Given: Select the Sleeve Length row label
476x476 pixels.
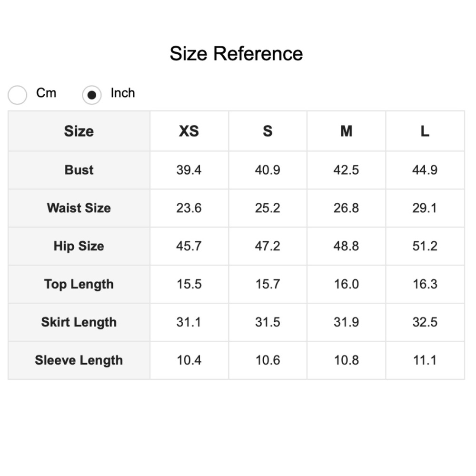Looking at the screenshot, I should [x=79, y=360].
